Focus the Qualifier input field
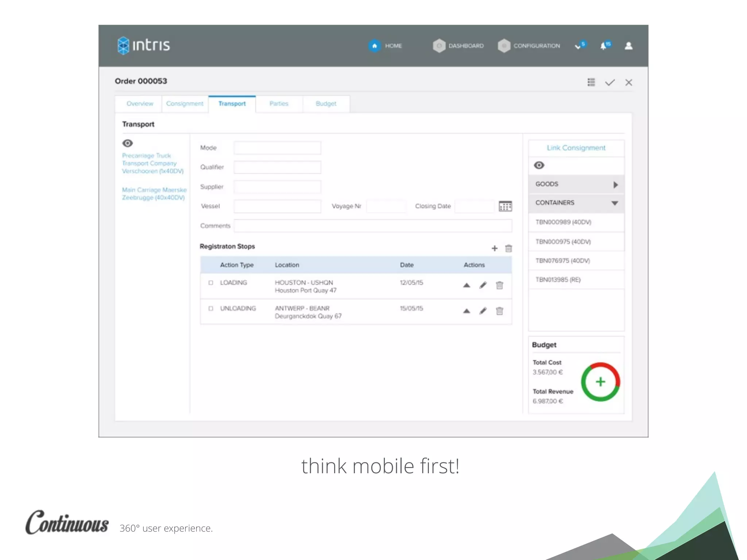Screen dimensions: 747x560 277,167
